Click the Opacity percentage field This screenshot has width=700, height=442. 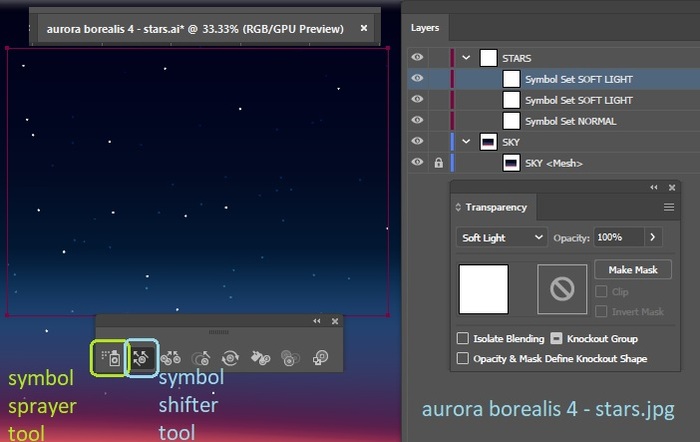[619, 237]
